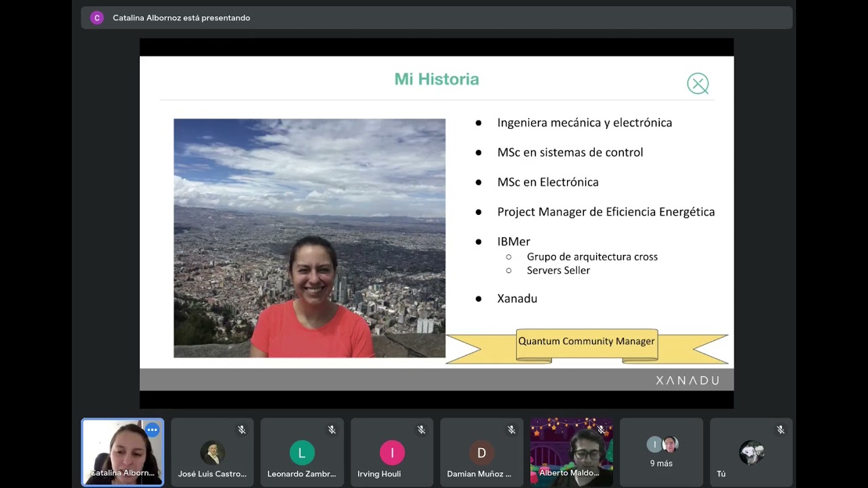Viewport: 868px width, 488px height.
Task: Select Alberto Maldonado's video tile
Action: tap(572, 452)
